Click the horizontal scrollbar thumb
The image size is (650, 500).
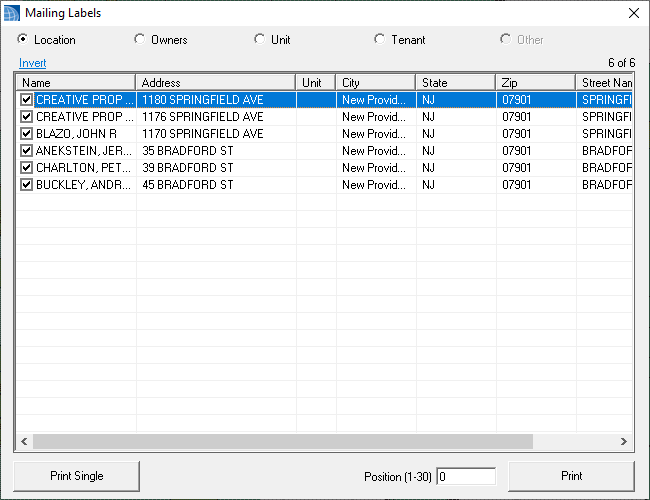click(283, 442)
